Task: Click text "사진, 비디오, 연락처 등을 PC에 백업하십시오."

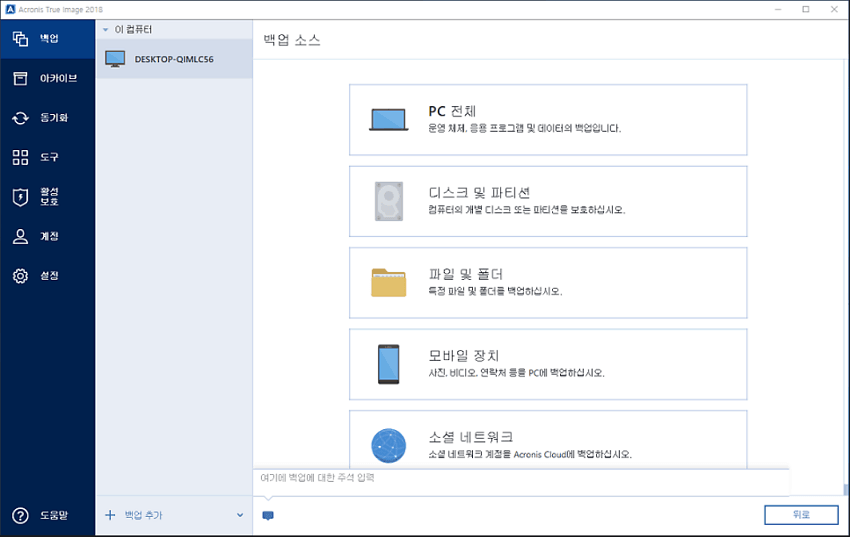Action: tap(516, 373)
